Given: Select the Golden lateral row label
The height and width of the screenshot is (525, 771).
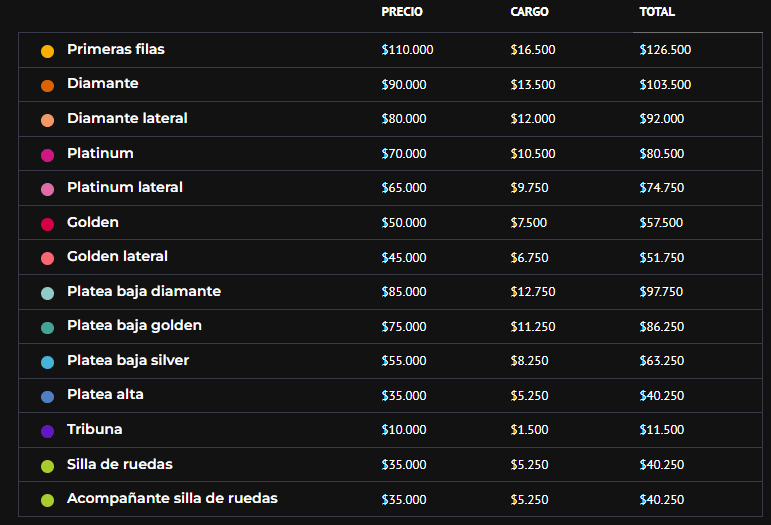Looking at the screenshot, I should click(x=117, y=257).
